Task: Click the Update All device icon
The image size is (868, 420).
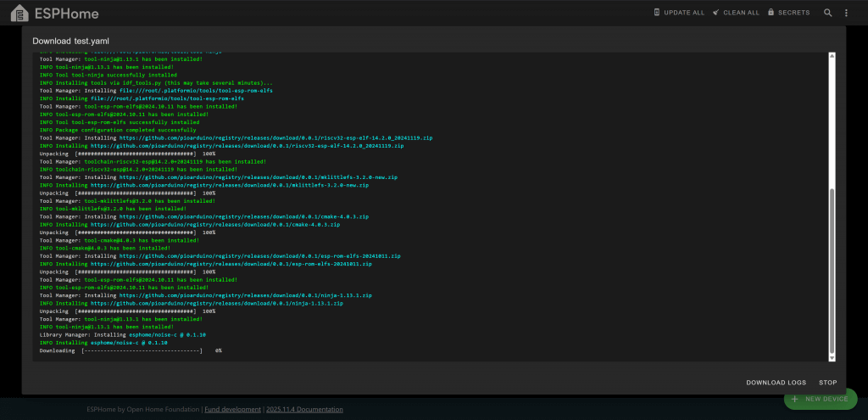Action: coord(657,13)
